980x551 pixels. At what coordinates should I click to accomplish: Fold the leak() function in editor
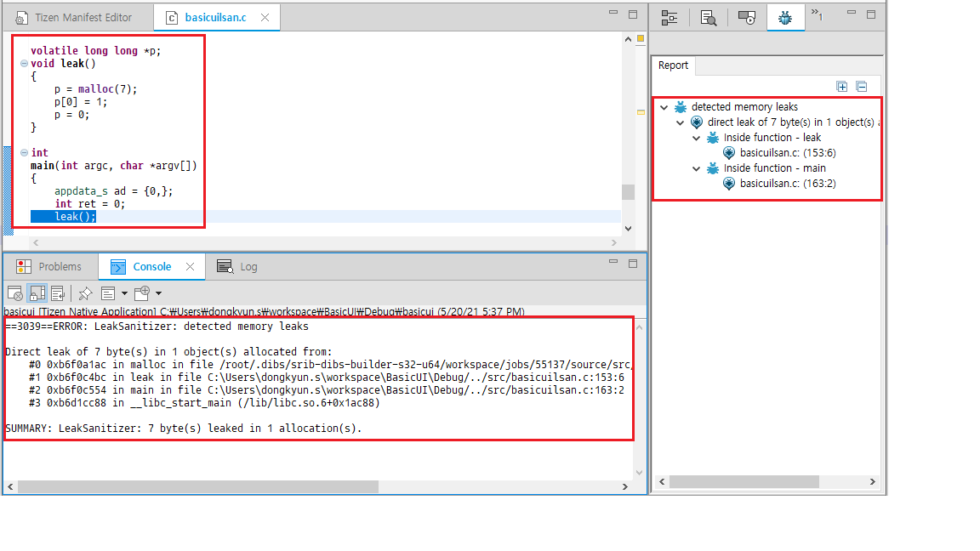point(24,64)
